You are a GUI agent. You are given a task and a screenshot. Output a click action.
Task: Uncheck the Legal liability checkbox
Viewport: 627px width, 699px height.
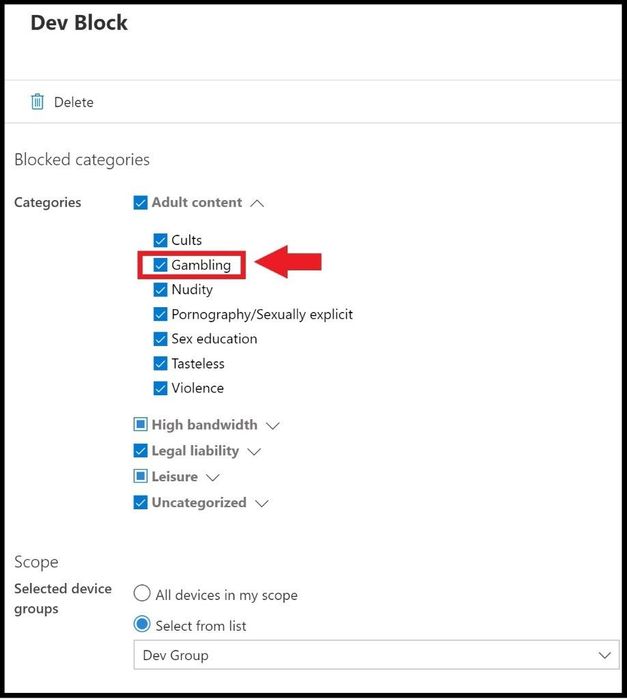click(x=140, y=451)
